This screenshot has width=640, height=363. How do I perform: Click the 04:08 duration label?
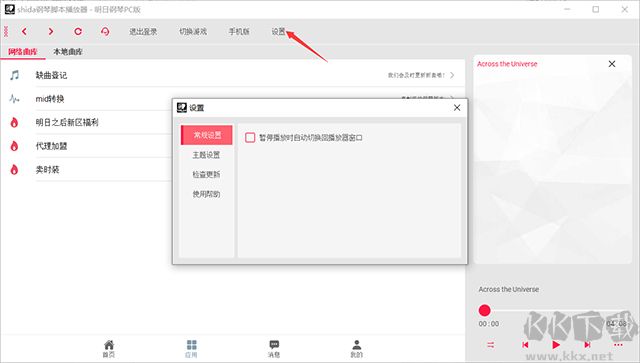[x=616, y=324]
